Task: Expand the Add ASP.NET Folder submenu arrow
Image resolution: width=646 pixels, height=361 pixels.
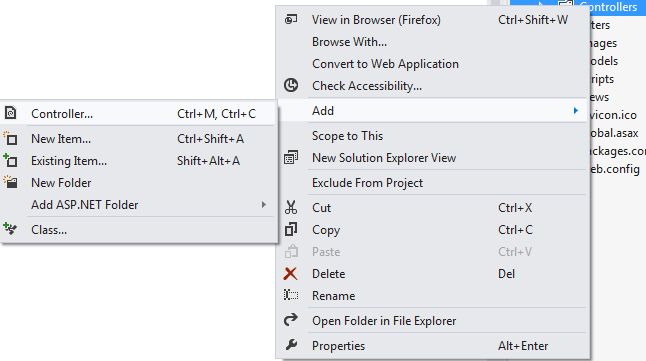Action: click(x=264, y=204)
